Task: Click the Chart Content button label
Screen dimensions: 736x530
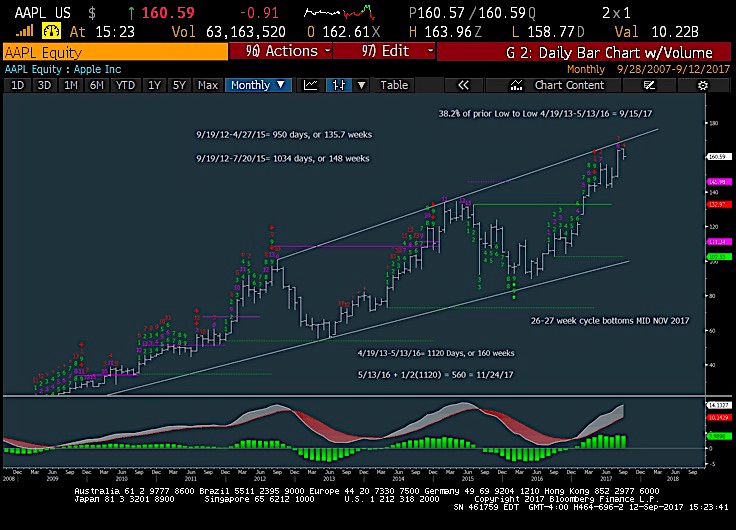Action: point(569,85)
